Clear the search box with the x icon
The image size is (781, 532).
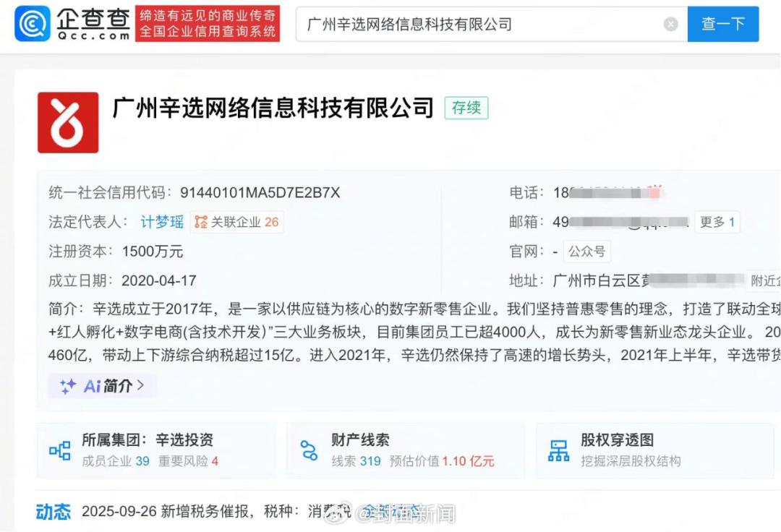click(x=670, y=24)
